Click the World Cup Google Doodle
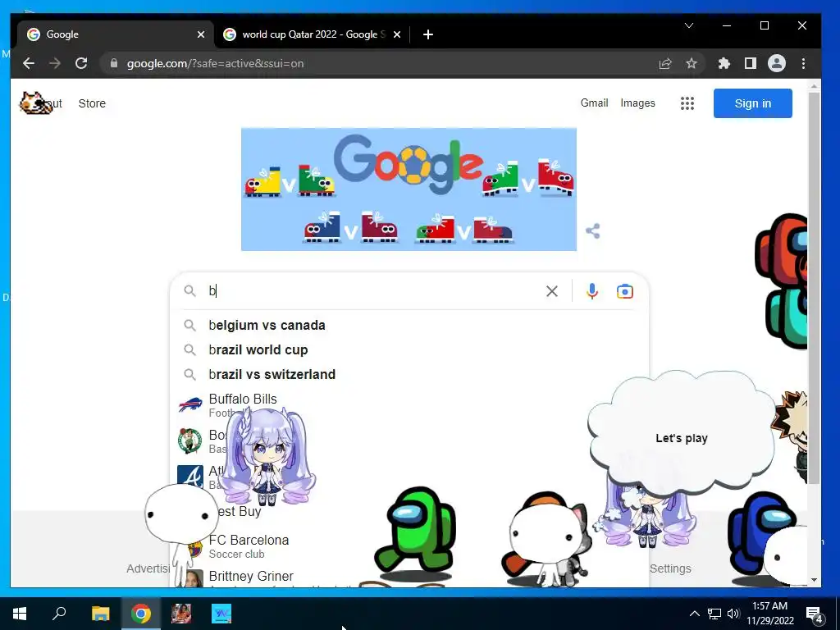This screenshot has height=630, width=840. click(x=409, y=189)
